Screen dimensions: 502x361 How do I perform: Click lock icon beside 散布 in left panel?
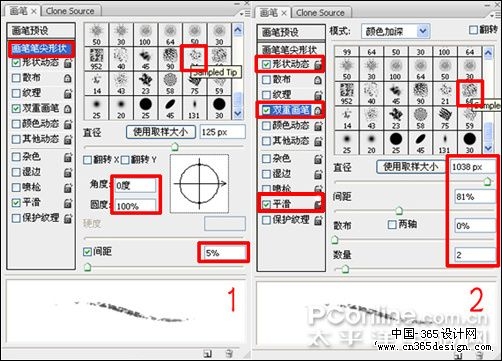(x=68, y=78)
